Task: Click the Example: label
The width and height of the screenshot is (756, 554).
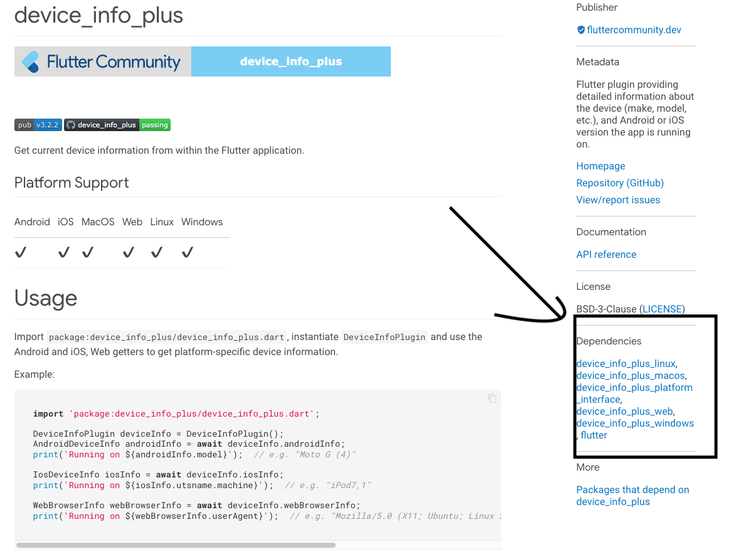Action: point(35,374)
